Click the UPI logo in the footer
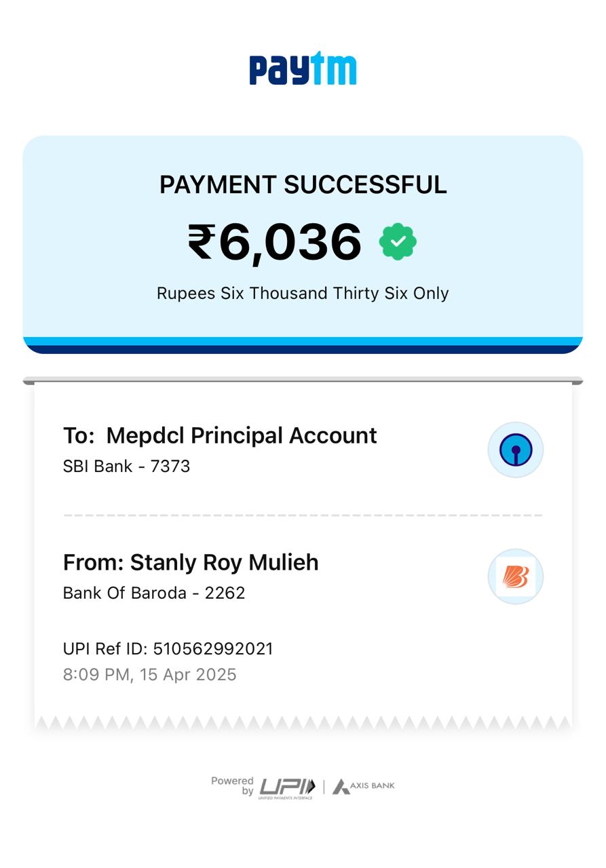 click(287, 787)
